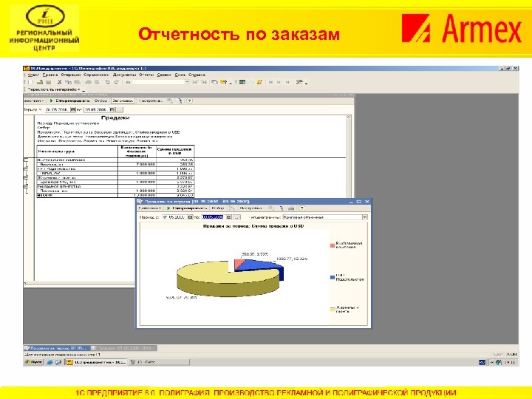Click the blue pie slice
Image resolution: width=532 pixels, height=399 pixels.
pyautogui.click(x=262, y=266)
